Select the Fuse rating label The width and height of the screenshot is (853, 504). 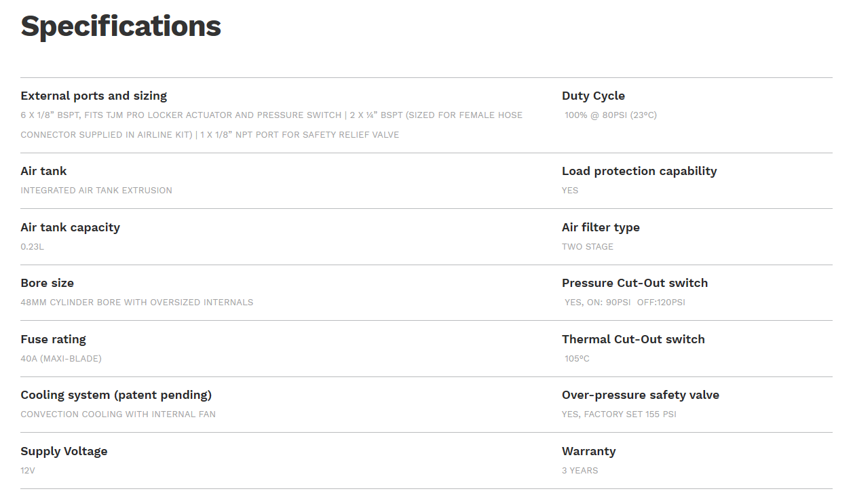point(53,339)
